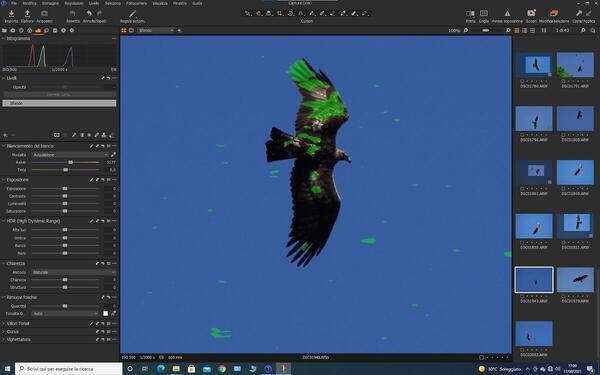Open the Regolazioni menu
This screenshot has width=600, height=375.
coord(73,3)
